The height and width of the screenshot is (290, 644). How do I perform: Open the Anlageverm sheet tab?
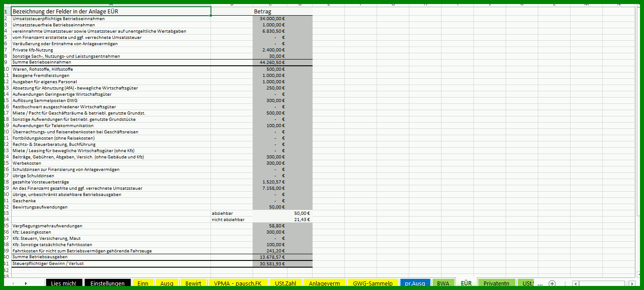[x=324, y=283]
